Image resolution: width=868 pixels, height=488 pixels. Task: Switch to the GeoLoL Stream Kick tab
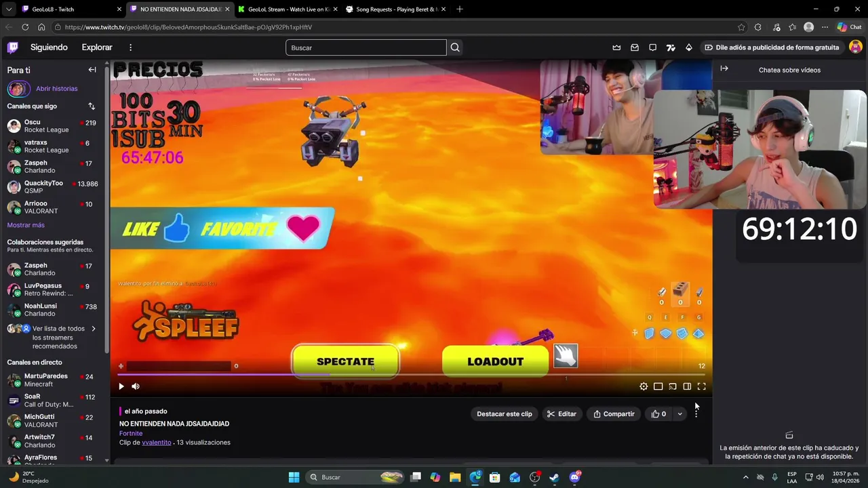(287, 9)
